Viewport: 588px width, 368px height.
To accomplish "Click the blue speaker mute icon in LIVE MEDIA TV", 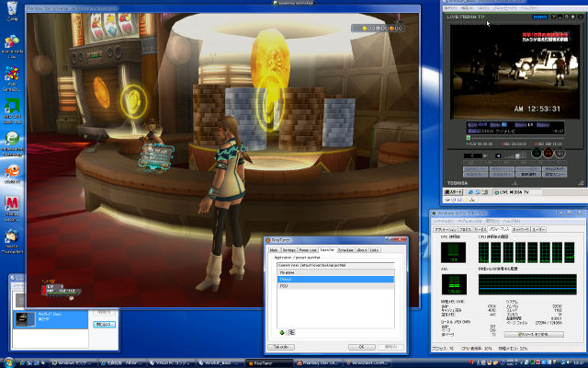I will click(x=498, y=155).
